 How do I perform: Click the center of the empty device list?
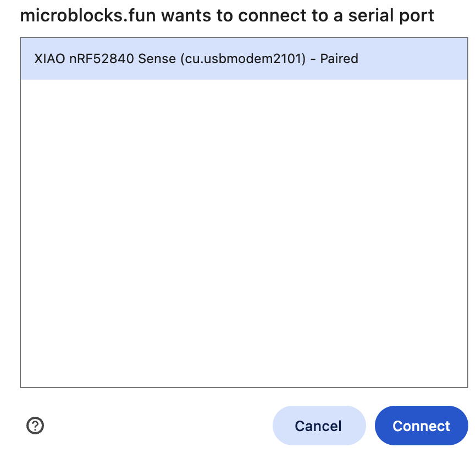[x=243, y=233]
